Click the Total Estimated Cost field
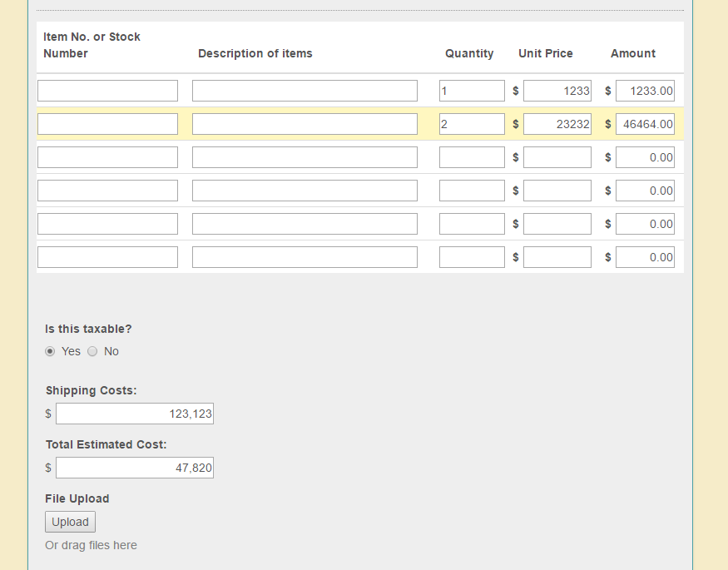This screenshot has width=728, height=570. click(x=135, y=468)
